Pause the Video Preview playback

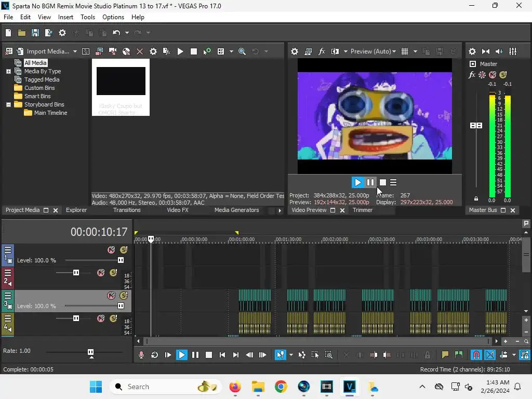pyautogui.click(x=370, y=182)
